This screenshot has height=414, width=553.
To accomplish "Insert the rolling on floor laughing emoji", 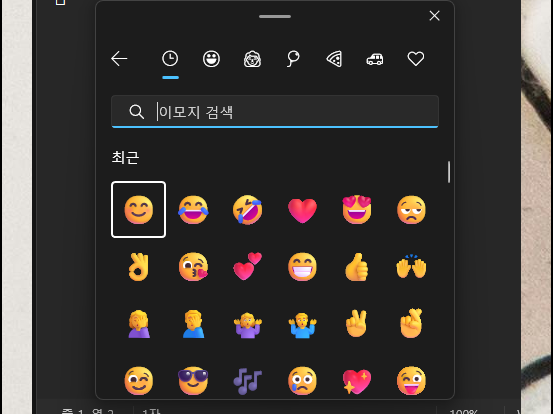I will click(x=248, y=210).
